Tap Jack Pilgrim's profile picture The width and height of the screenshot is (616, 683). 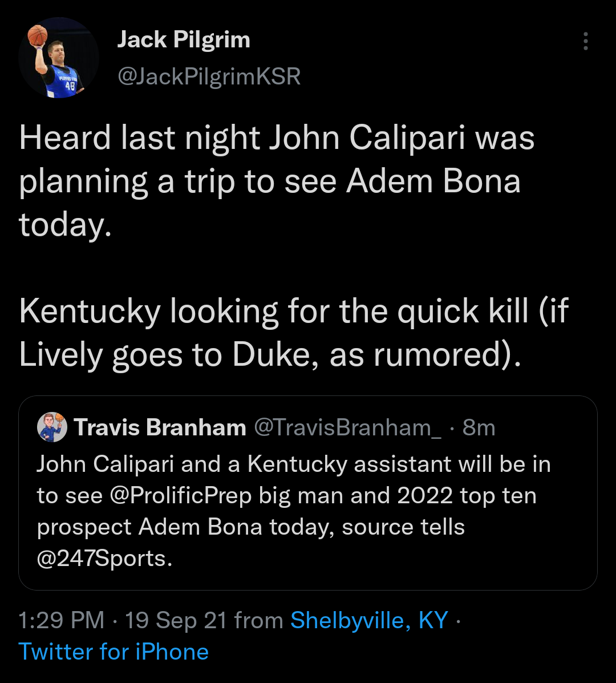(59, 58)
